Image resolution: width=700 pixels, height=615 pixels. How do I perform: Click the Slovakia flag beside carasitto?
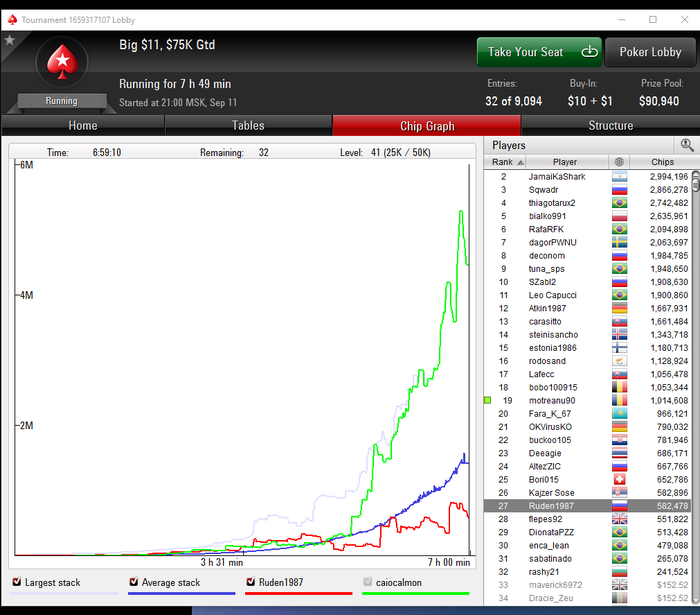(x=619, y=321)
